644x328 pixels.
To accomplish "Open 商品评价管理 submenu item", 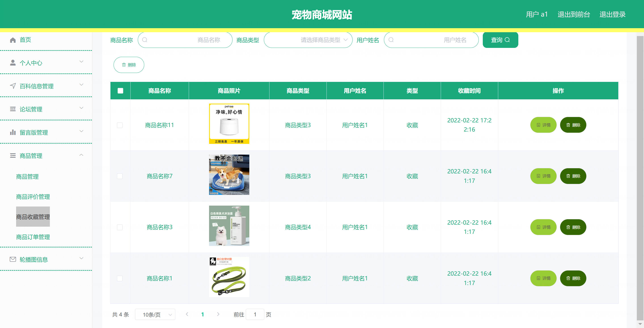I will pyautogui.click(x=33, y=197).
